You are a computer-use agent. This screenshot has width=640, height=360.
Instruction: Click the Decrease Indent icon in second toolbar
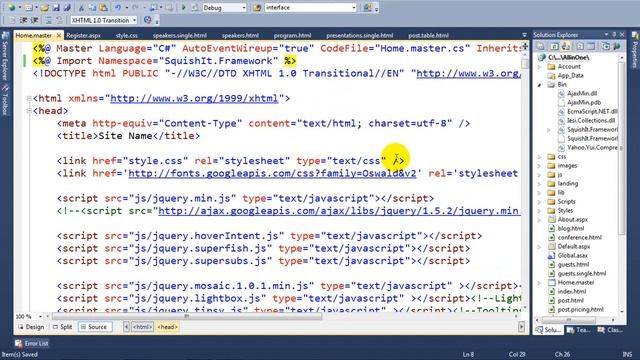[x=24, y=20]
